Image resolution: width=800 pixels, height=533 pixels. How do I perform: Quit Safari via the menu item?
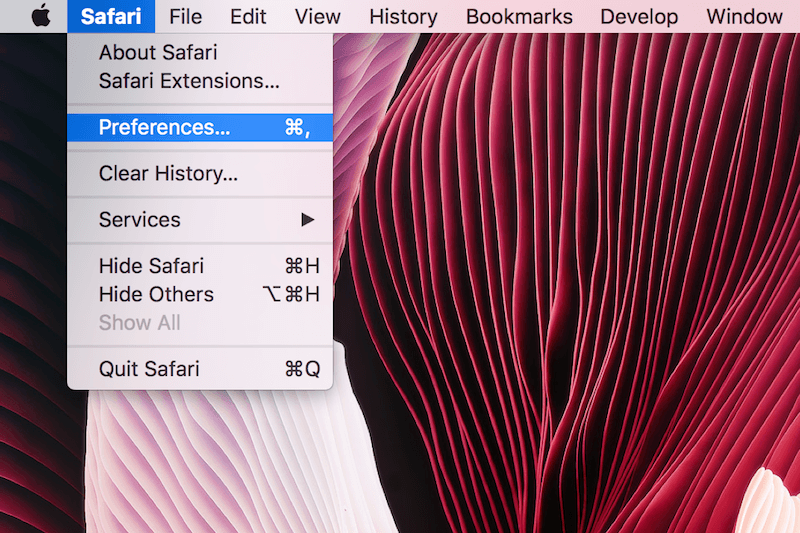pyautogui.click(x=149, y=369)
